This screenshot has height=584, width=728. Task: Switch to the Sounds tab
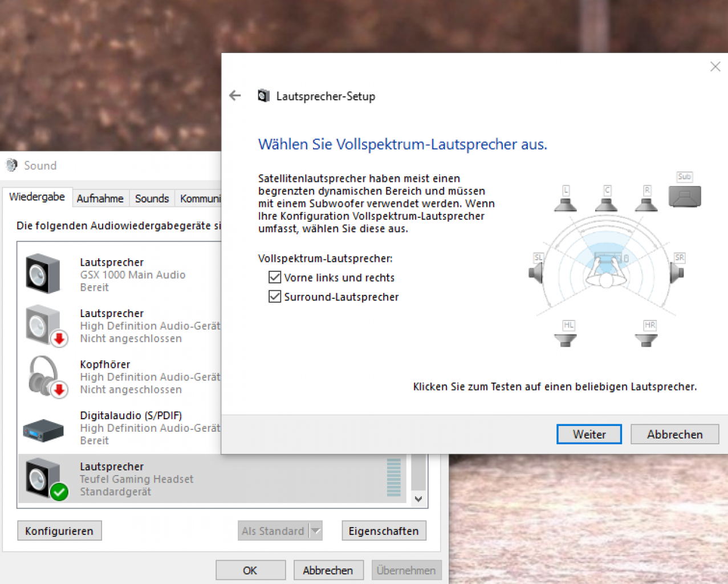point(152,198)
